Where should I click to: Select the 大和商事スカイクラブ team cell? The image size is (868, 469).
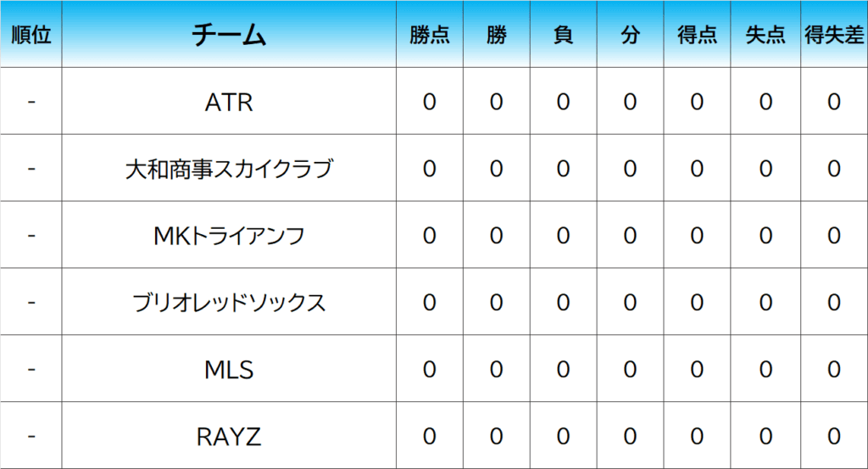point(229,170)
